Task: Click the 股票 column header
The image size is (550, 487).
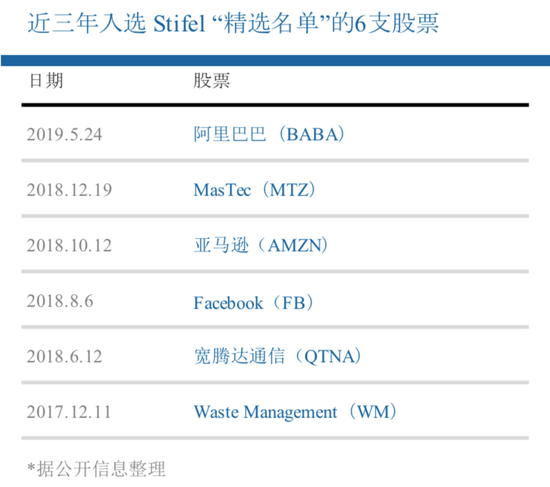Action: click(x=212, y=81)
